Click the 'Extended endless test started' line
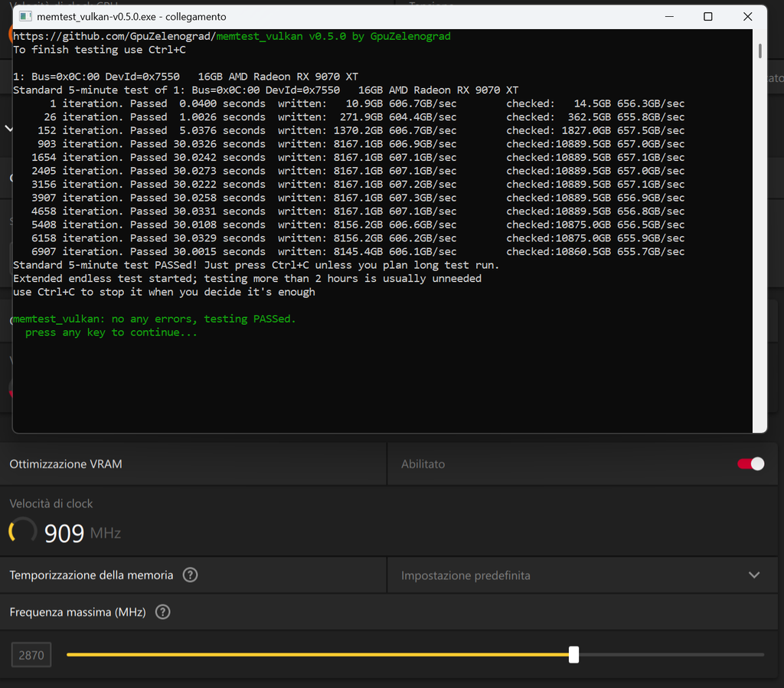 pyautogui.click(x=247, y=278)
